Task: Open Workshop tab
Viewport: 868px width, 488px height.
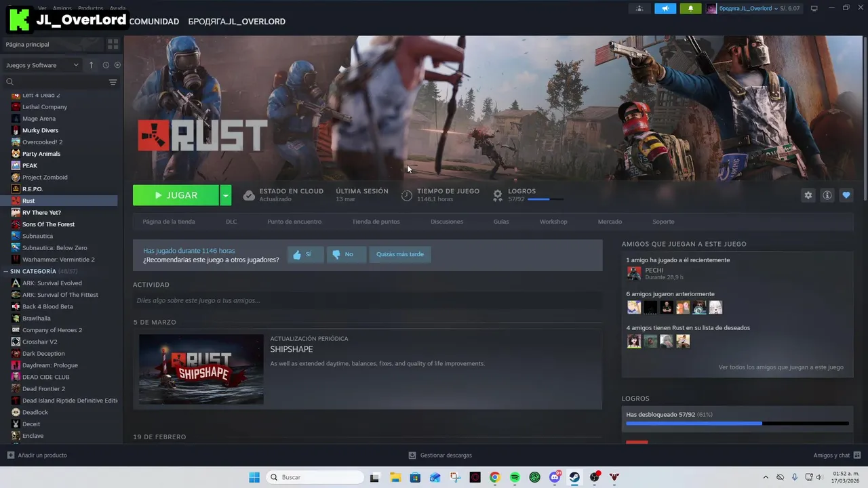Action: (x=553, y=222)
